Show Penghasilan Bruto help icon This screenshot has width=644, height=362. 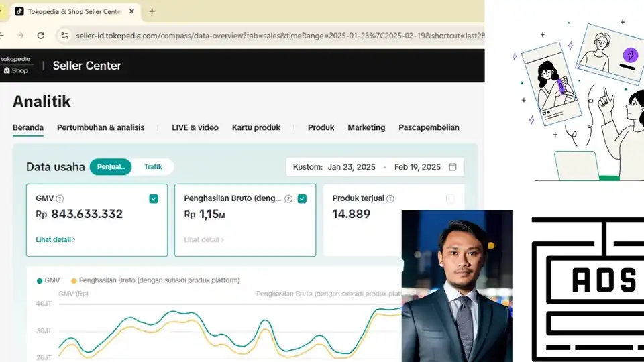click(288, 199)
